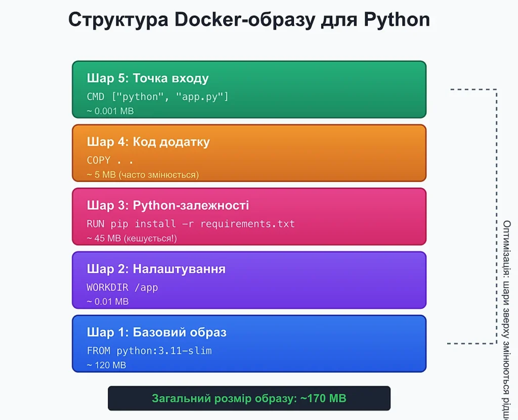Image resolution: width=518 pixels, height=420 pixels.
Task: Click the lower dashed bracket line beside layer 1
Action: pyautogui.click(x=471, y=343)
